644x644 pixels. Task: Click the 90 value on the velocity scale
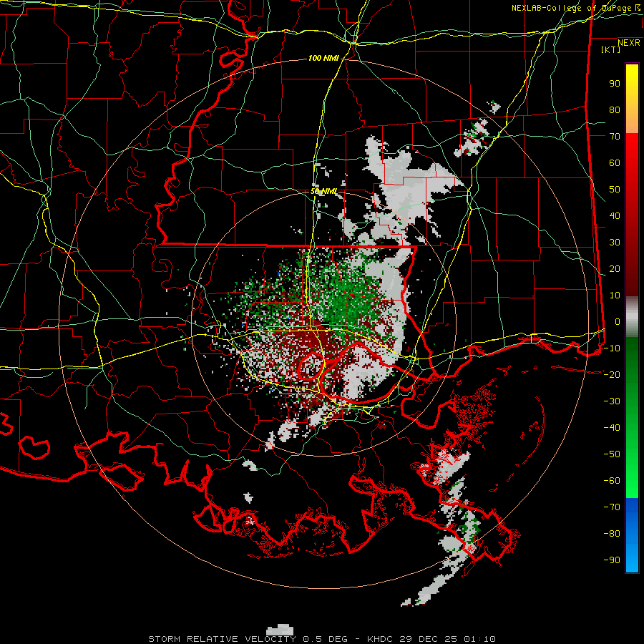(x=615, y=84)
